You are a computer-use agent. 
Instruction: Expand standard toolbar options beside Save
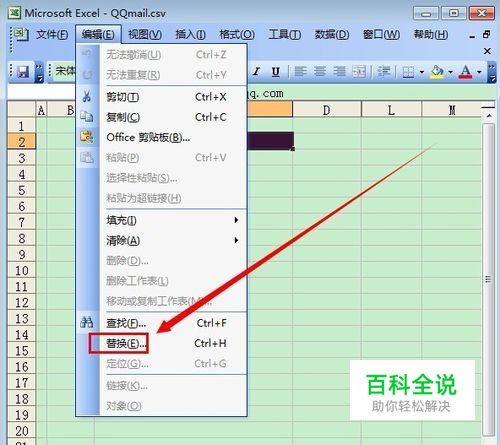(x=39, y=71)
